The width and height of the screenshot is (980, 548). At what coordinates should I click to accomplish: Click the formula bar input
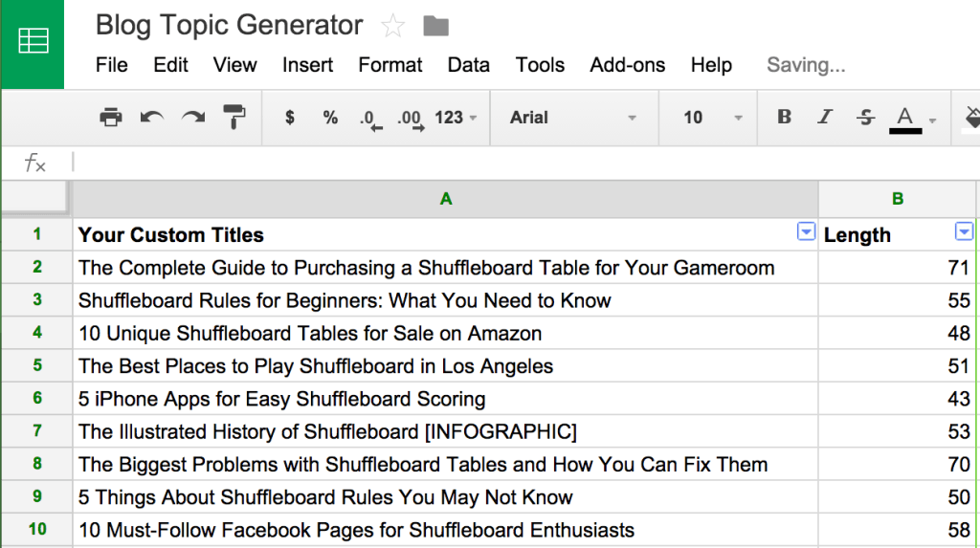pyautogui.click(x=525, y=164)
